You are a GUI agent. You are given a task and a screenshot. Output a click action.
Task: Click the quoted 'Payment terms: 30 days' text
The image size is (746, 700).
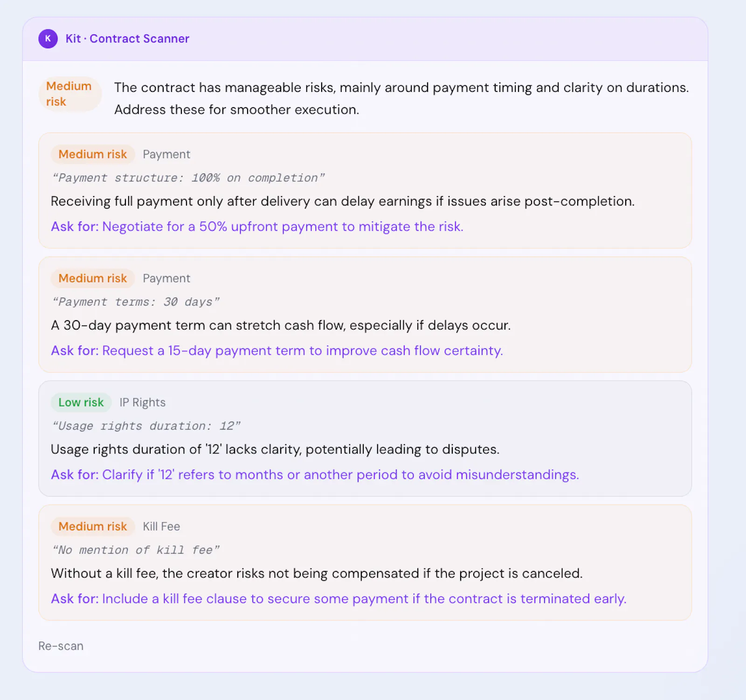coord(136,302)
